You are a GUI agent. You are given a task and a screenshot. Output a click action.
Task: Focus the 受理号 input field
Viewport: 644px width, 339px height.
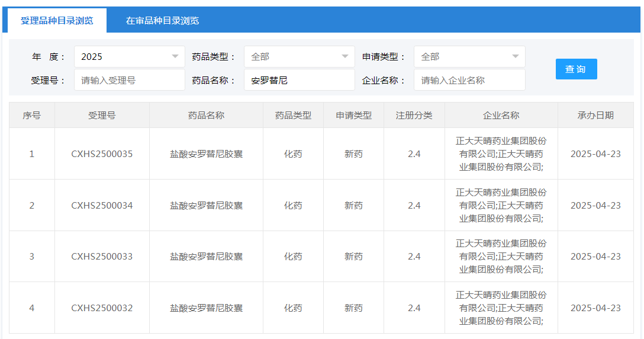click(130, 80)
